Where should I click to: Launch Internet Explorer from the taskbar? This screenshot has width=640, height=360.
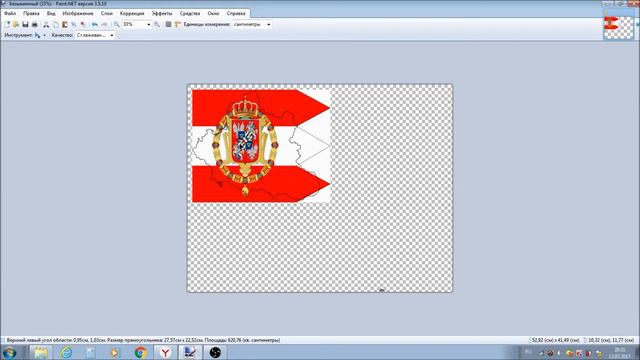click(66, 353)
